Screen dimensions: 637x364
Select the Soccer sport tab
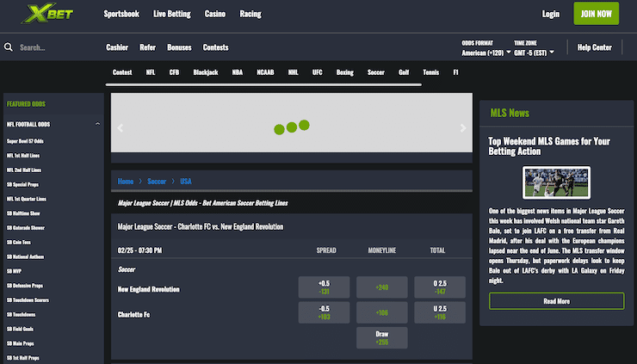point(376,72)
